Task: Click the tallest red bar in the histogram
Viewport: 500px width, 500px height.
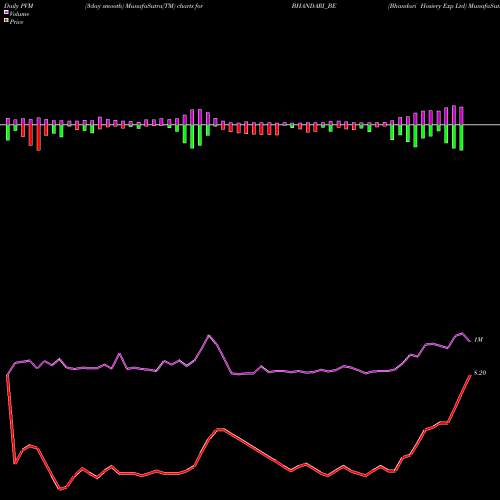Action: pos(39,137)
